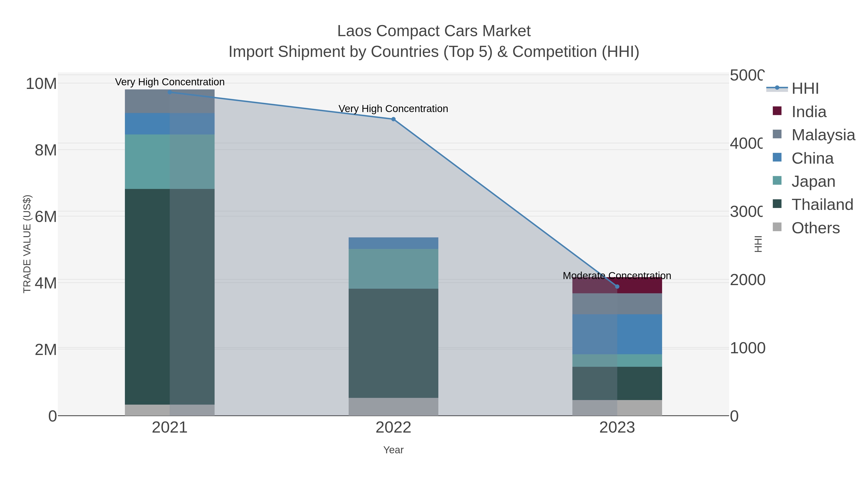Image resolution: width=868 pixels, height=488 pixels.
Task: Select the Thailand bar segment in 2022
Action: click(x=393, y=343)
